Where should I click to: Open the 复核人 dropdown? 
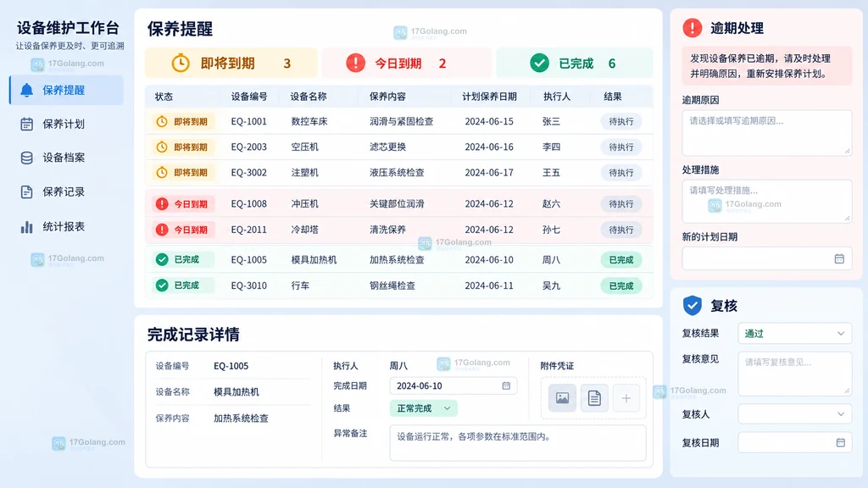pos(794,413)
